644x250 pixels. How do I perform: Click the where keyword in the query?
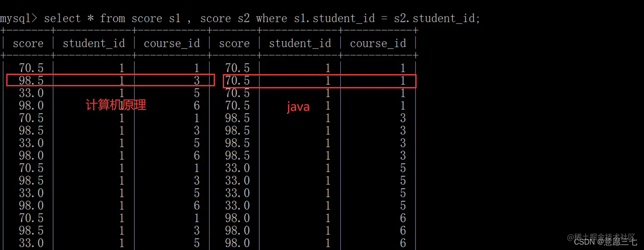[272, 18]
